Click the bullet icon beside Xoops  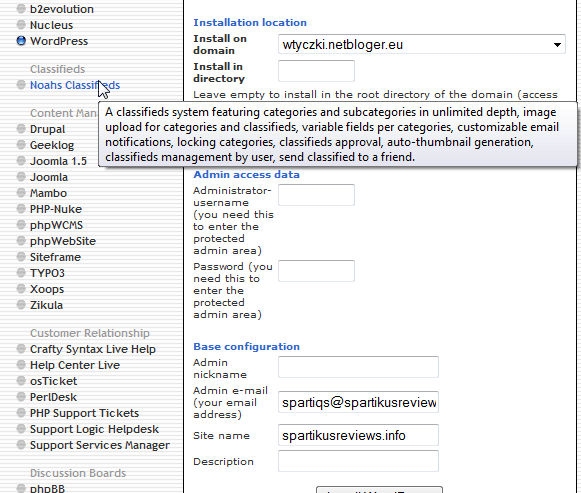pos(21,288)
